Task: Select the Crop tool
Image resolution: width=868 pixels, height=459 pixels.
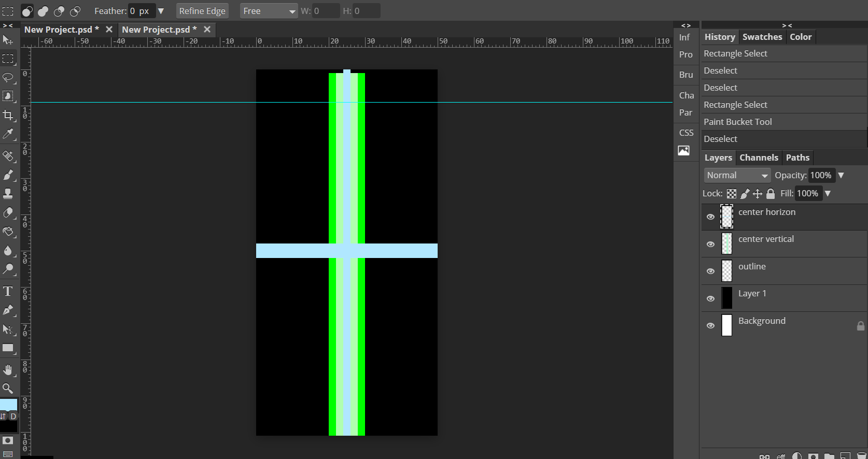Action: click(x=8, y=115)
